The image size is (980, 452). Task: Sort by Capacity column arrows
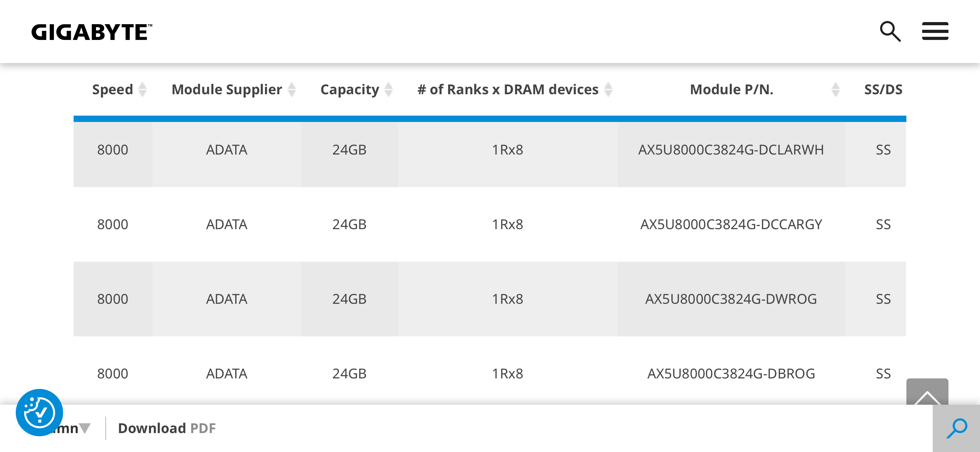coord(388,89)
